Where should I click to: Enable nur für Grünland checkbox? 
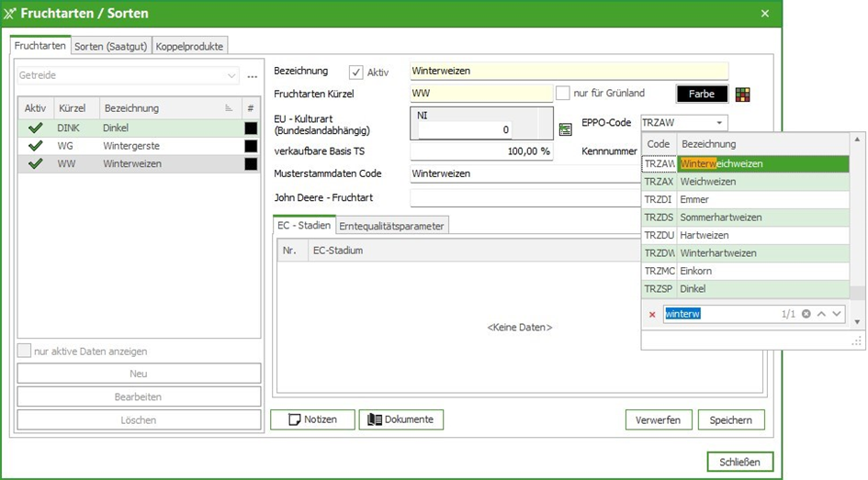[563, 94]
